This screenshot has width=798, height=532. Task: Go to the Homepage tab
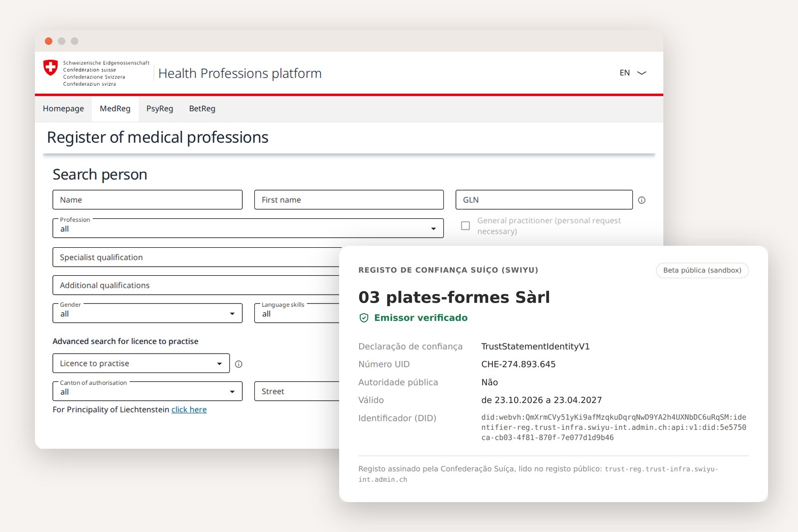point(63,109)
